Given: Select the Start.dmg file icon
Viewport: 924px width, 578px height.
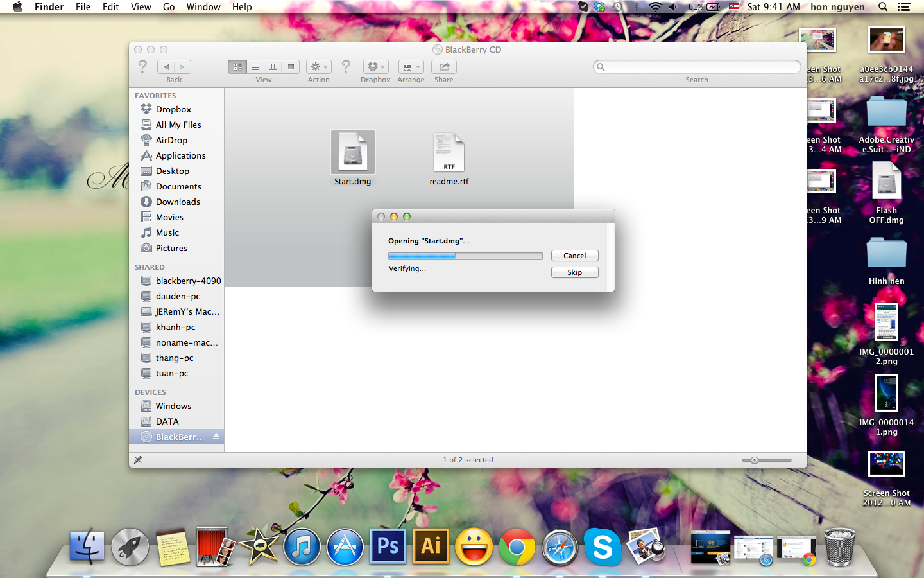Looking at the screenshot, I should tap(353, 152).
